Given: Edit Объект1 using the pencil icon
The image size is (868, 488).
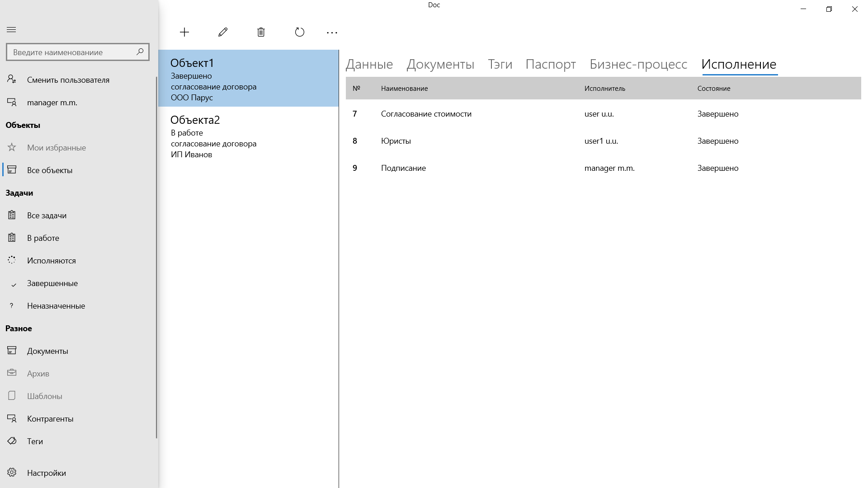Looking at the screenshot, I should [222, 32].
